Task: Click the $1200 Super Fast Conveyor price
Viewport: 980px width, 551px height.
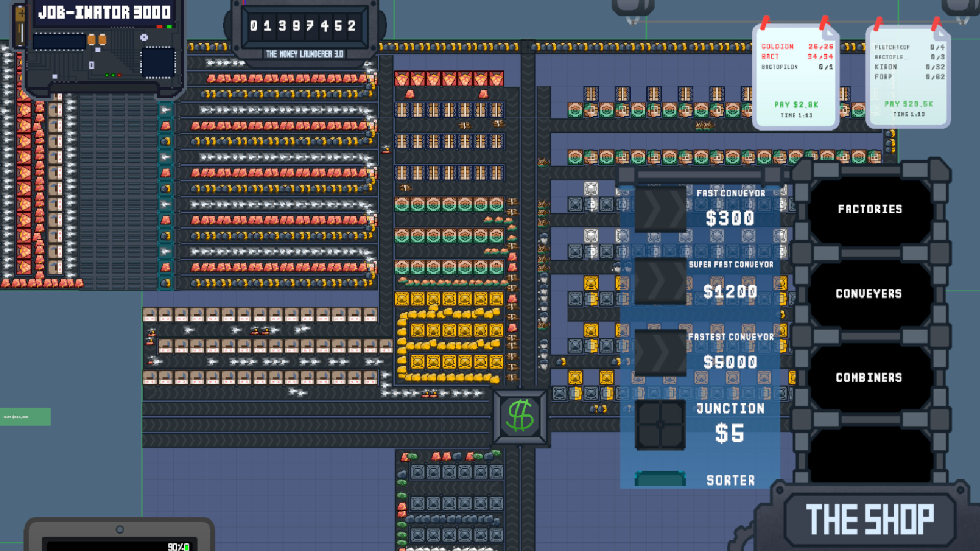Action: pyautogui.click(x=730, y=291)
